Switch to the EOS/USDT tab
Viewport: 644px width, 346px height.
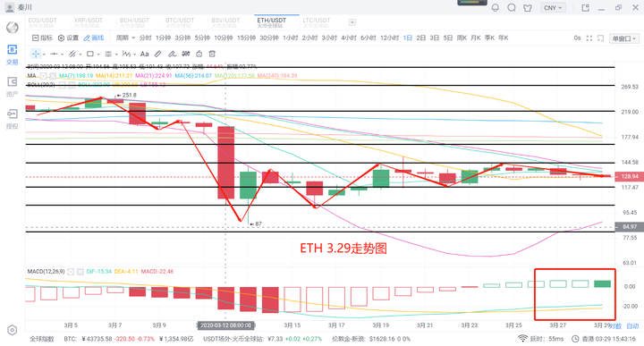coord(42,22)
